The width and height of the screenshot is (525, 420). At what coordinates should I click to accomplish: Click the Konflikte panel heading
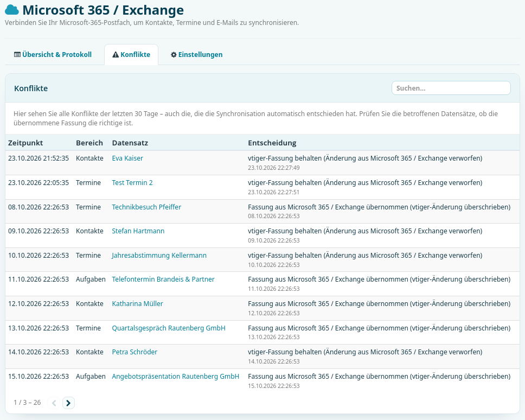(x=31, y=88)
